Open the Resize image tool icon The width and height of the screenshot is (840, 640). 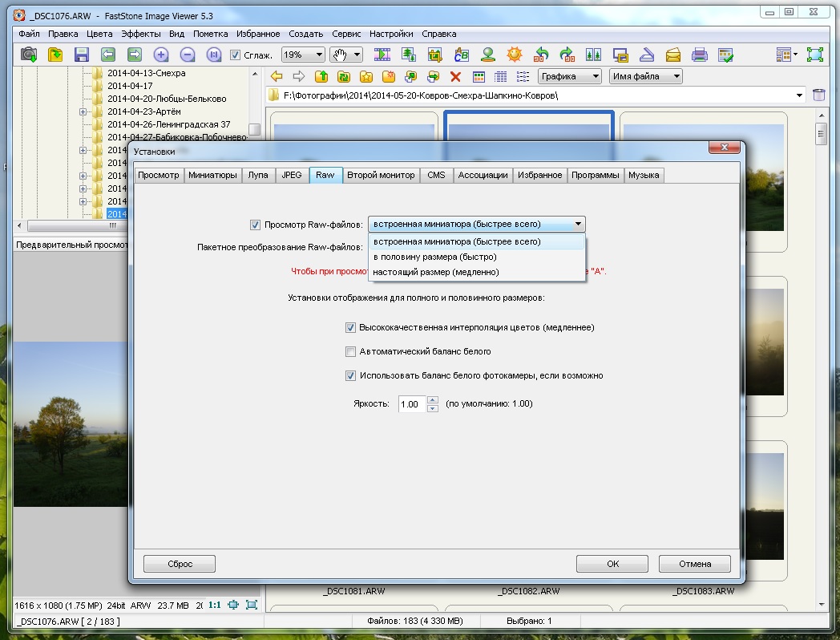(408, 55)
